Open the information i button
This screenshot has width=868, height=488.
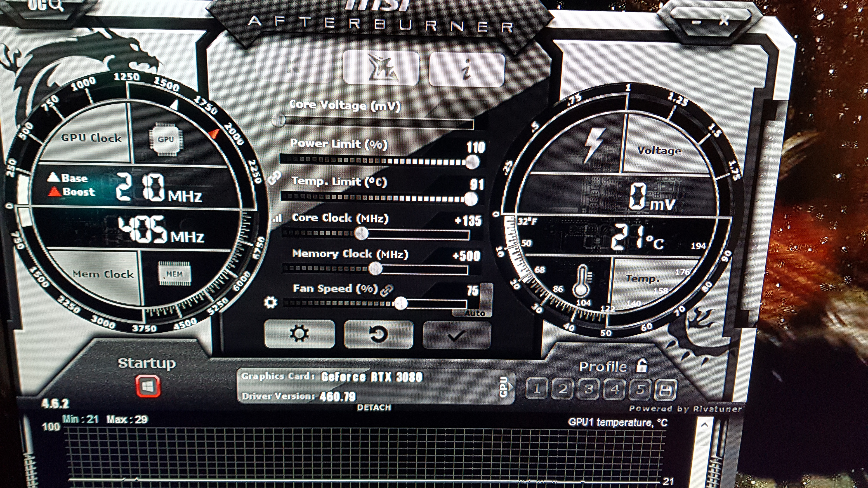(x=467, y=70)
